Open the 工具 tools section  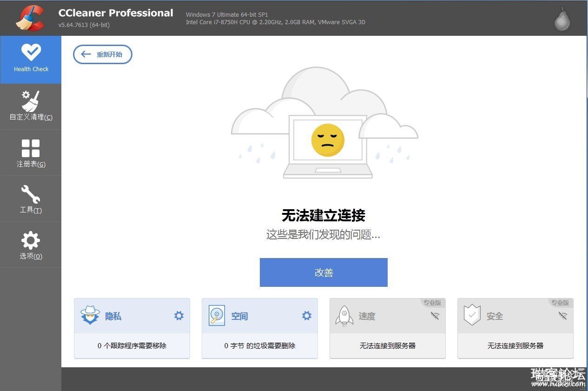tap(31, 199)
